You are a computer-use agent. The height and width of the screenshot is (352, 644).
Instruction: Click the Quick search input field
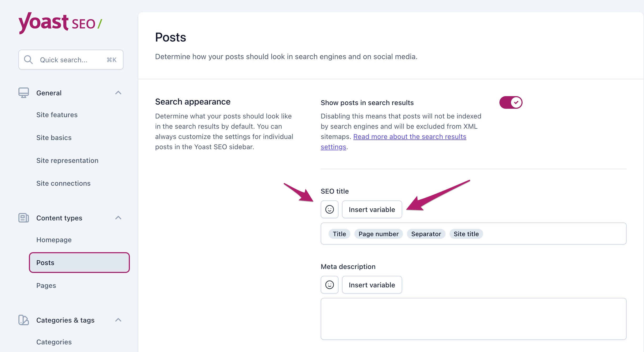coord(71,59)
